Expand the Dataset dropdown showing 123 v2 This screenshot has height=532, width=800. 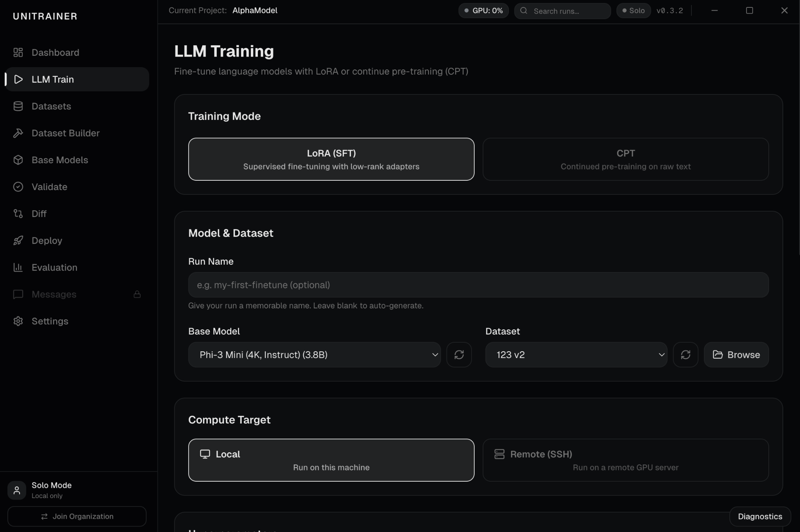pos(576,355)
